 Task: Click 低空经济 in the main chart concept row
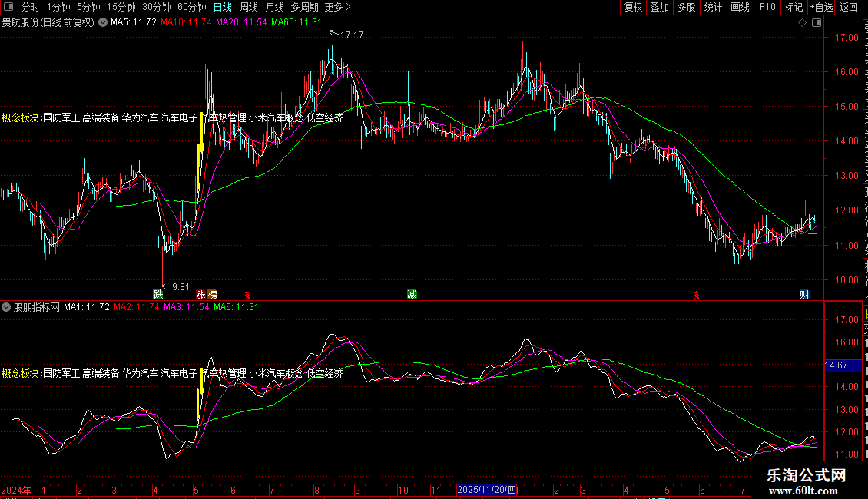pos(324,117)
